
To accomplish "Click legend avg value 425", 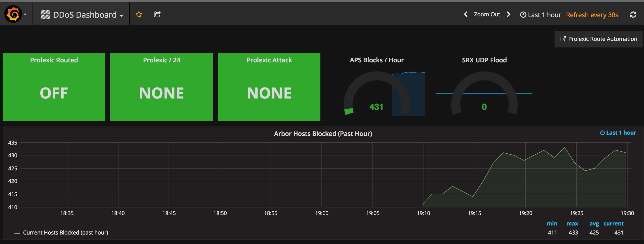I will (x=594, y=233).
